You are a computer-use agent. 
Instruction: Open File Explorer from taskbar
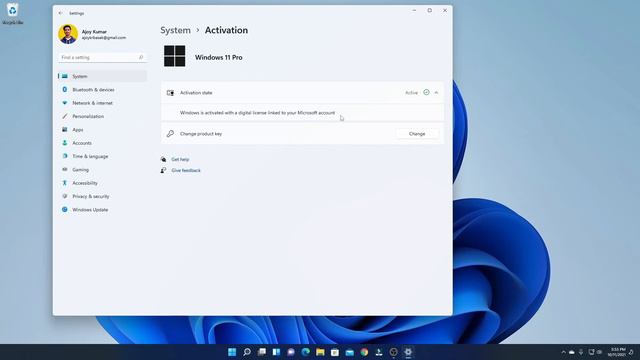(320, 352)
